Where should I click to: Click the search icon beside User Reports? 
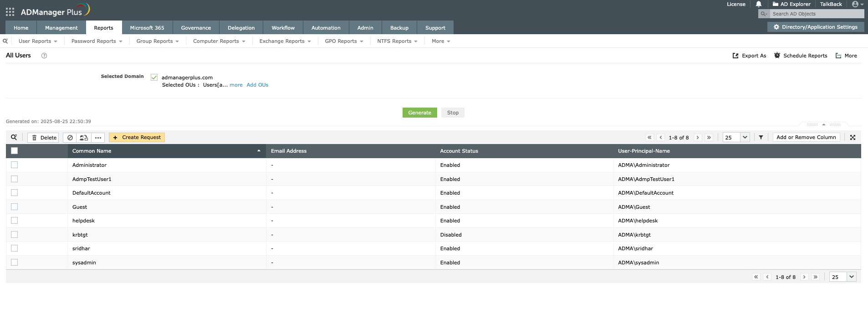pyautogui.click(x=5, y=41)
